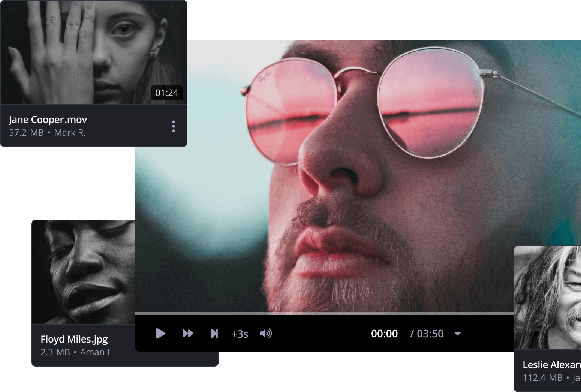
Task: Click the uploader name Mark R.
Action: tap(70, 133)
